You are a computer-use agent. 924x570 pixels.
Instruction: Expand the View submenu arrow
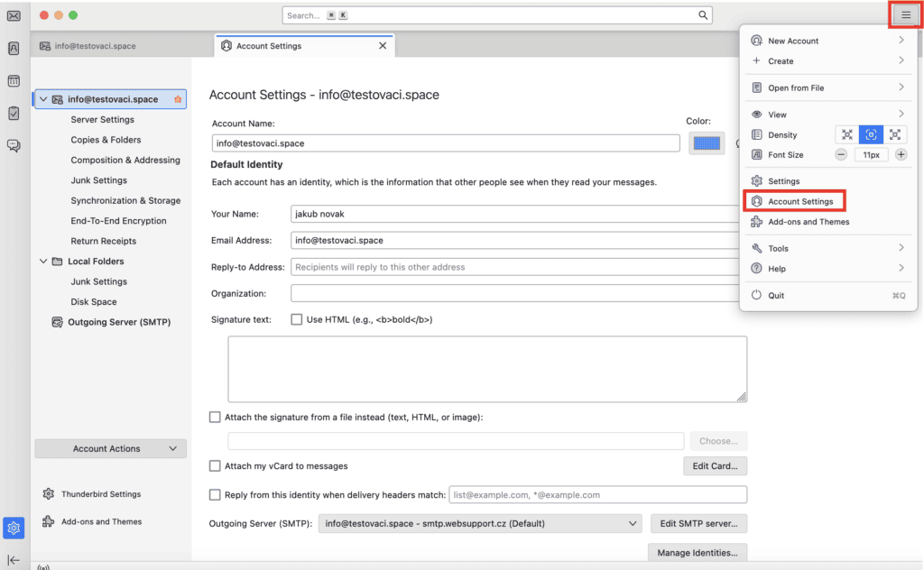(901, 114)
